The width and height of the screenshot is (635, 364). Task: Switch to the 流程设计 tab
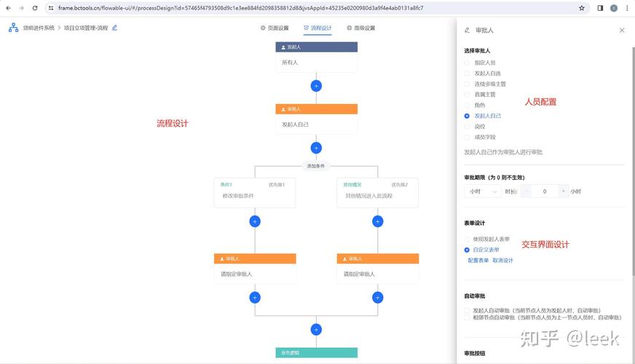coord(317,28)
